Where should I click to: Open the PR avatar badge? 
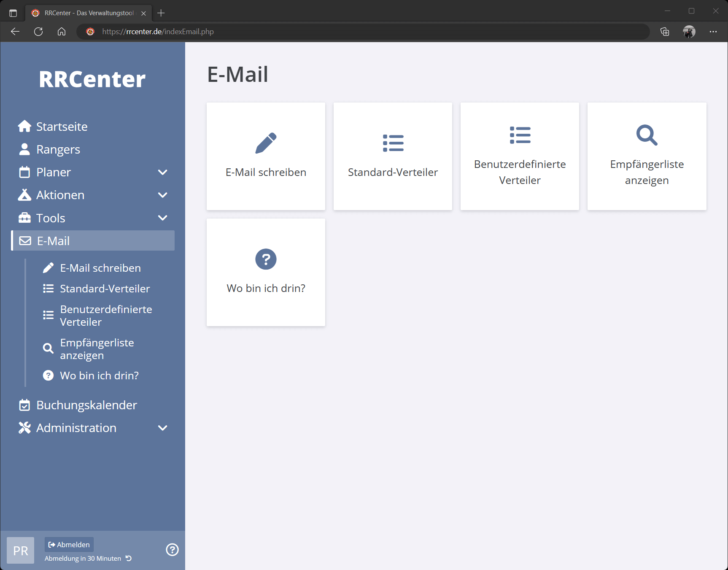(x=20, y=550)
